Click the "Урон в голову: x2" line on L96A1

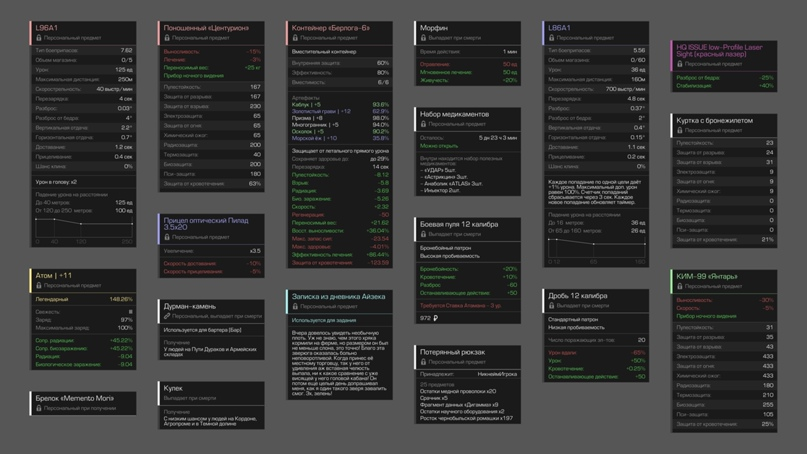click(x=56, y=182)
